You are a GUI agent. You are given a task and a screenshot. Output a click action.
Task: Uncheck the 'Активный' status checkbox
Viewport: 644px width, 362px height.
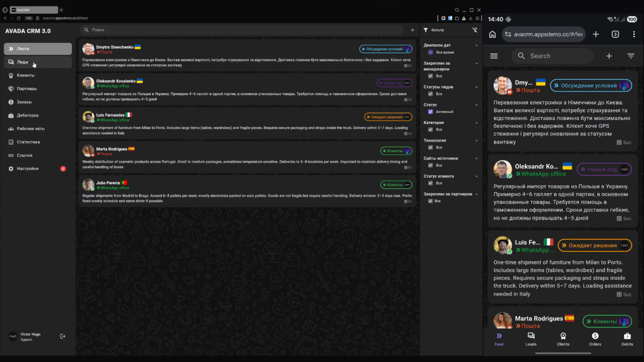pyautogui.click(x=430, y=112)
